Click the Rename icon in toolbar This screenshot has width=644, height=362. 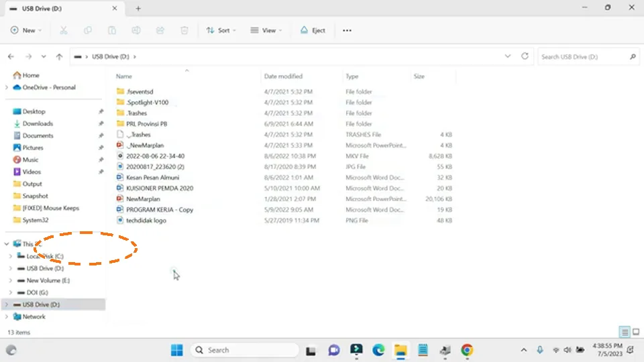tap(136, 30)
